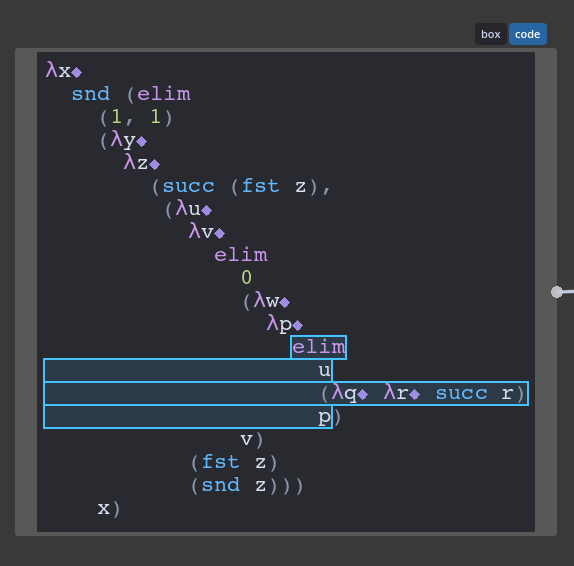574x566 pixels.
Task: Click succ in 'succ (fst z)'
Action: (188, 186)
